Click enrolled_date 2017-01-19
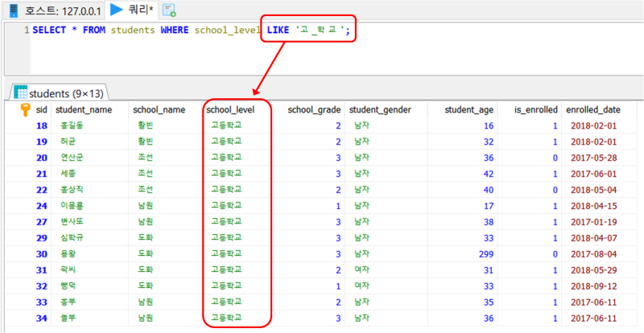644x333 pixels. 593,222
